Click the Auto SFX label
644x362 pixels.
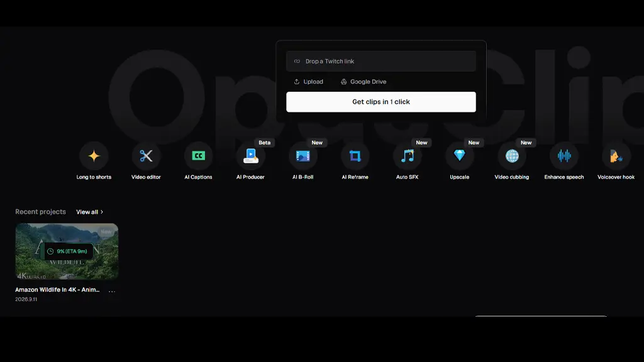pyautogui.click(x=408, y=177)
